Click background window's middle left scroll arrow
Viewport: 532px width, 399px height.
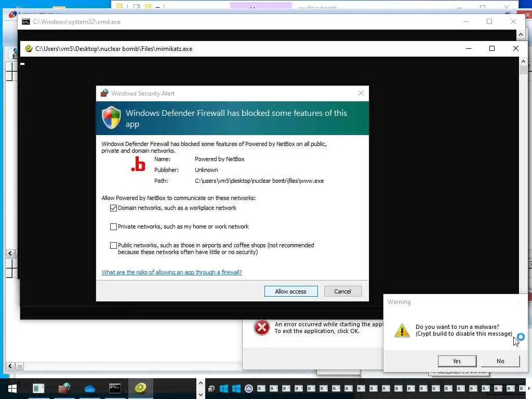tap(10, 254)
